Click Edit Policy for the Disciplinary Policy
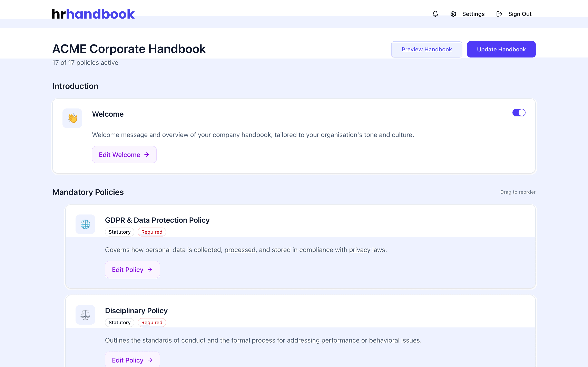 (x=132, y=360)
